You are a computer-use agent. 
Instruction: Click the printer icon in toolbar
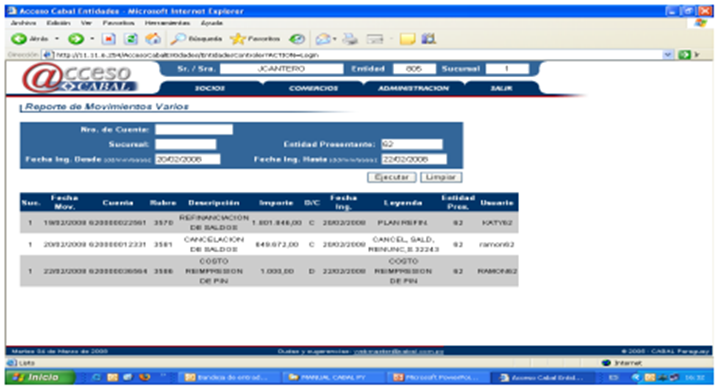pos(350,39)
